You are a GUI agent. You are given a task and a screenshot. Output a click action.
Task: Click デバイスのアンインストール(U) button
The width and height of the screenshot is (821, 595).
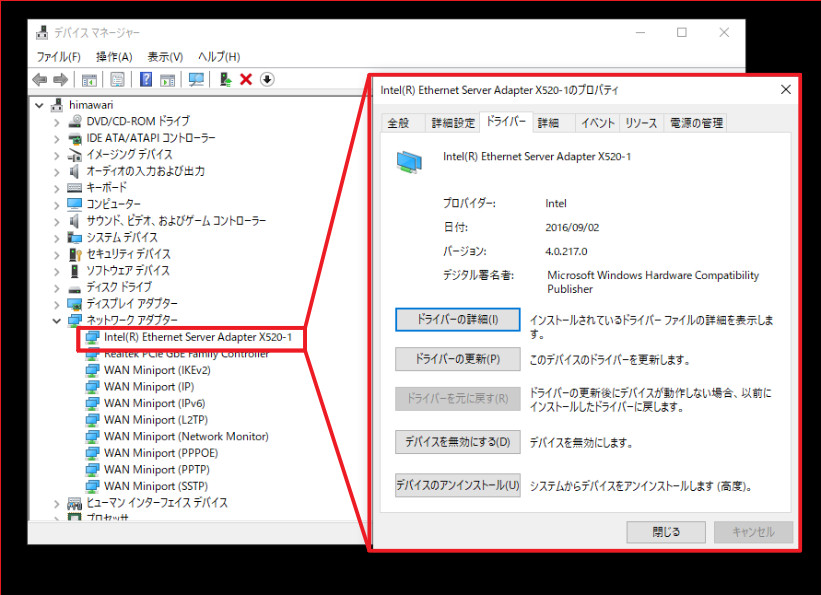[458, 486]
